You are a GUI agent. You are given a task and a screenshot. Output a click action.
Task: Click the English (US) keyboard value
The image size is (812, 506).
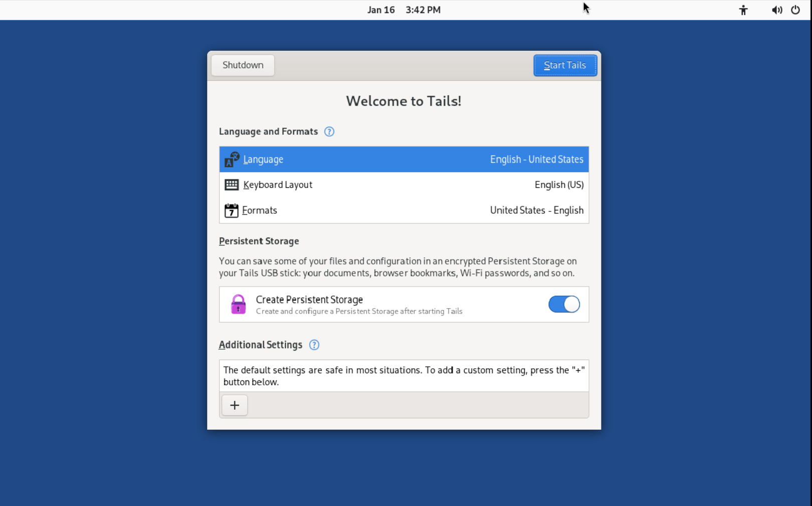tap(559, 185)
